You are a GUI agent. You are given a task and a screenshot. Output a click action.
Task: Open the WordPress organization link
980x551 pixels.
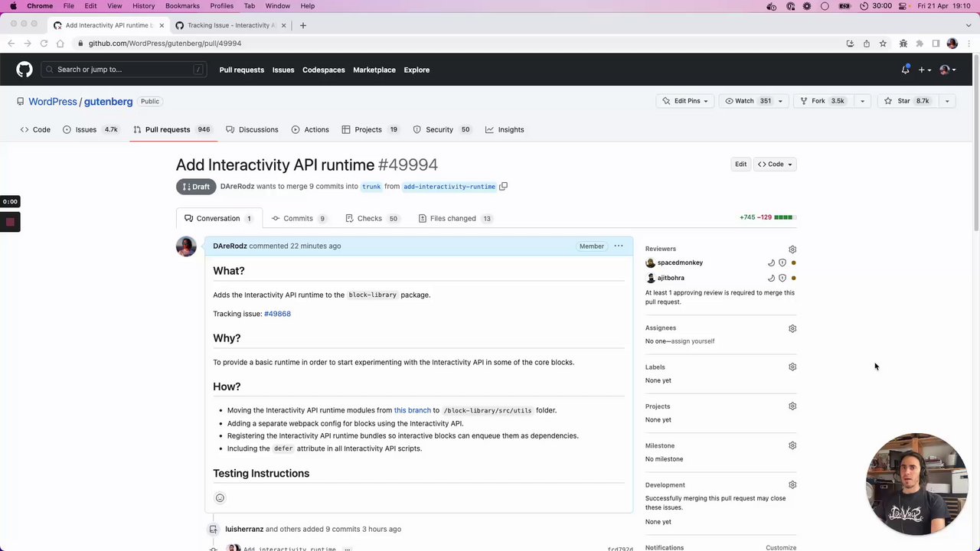[x=53, y=101]
